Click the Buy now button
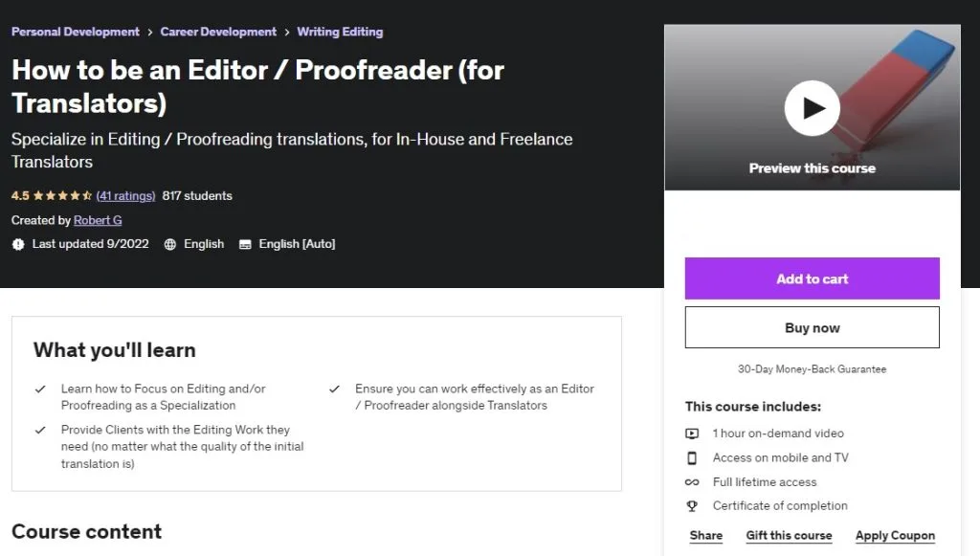980x556 pixels. (x=812, y=327)
